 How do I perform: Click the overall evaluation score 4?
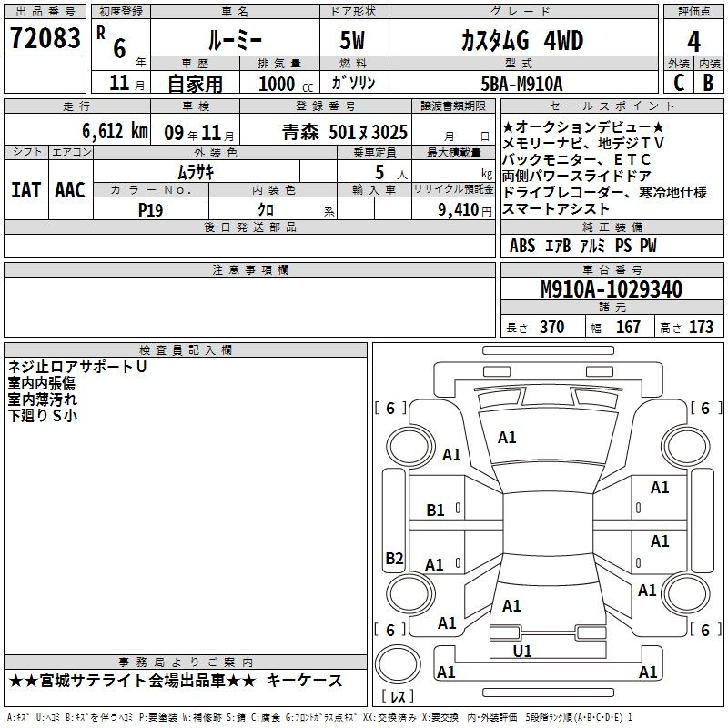(693, 40)
